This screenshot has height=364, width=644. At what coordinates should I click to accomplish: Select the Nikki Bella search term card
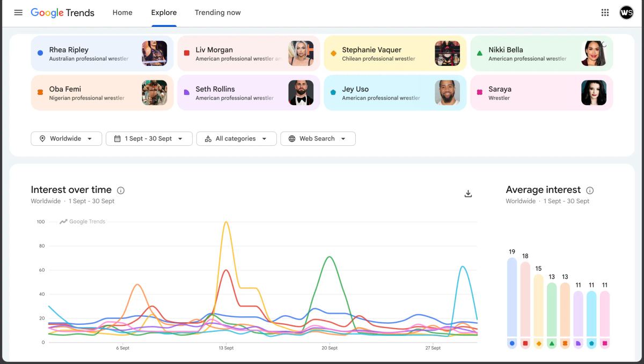tap(541, 54)
